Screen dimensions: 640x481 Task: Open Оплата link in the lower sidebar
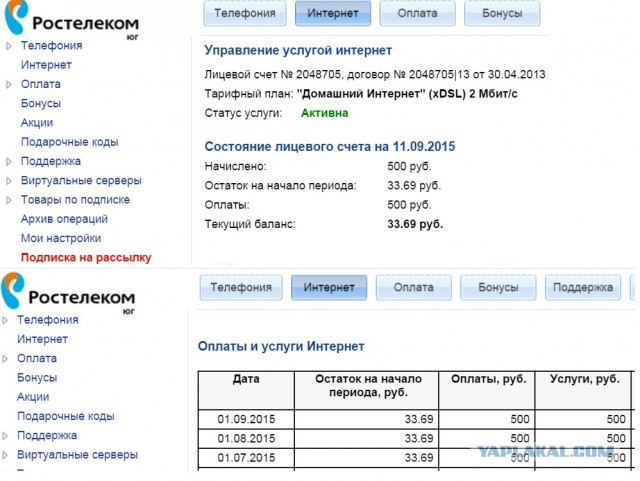(x=37, y=359)
